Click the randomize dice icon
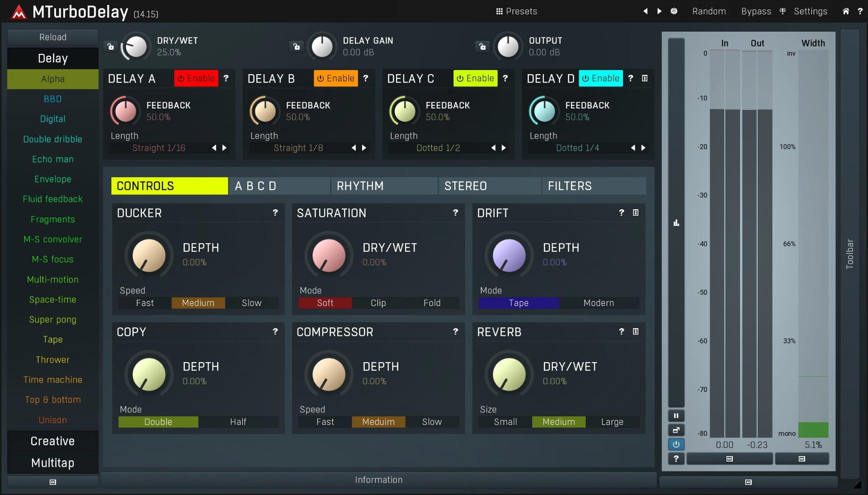868x495 pixels. 674,11
